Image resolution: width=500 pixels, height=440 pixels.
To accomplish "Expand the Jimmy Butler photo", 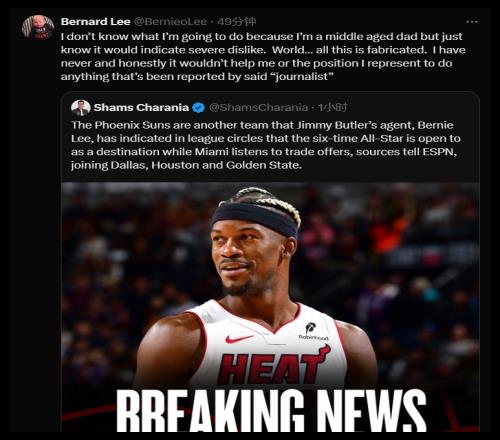I will [270, 307].
